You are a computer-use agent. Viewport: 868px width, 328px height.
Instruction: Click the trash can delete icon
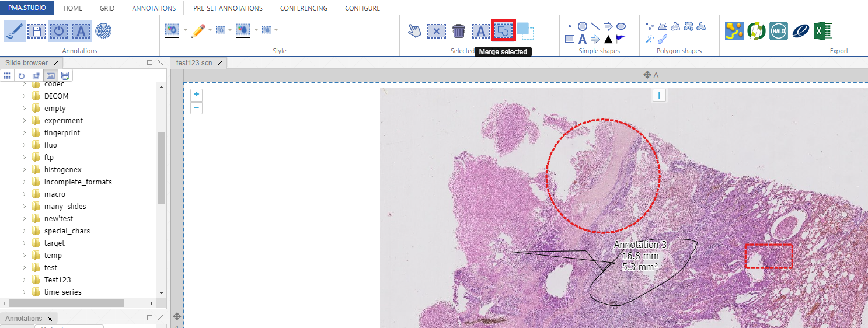[459, 31]
